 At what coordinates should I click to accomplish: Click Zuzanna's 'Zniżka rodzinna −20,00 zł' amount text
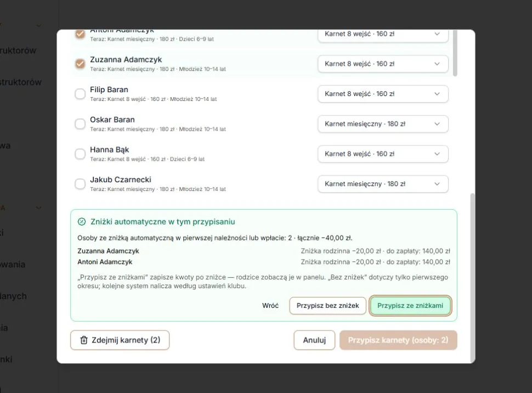tap(341, 251)
